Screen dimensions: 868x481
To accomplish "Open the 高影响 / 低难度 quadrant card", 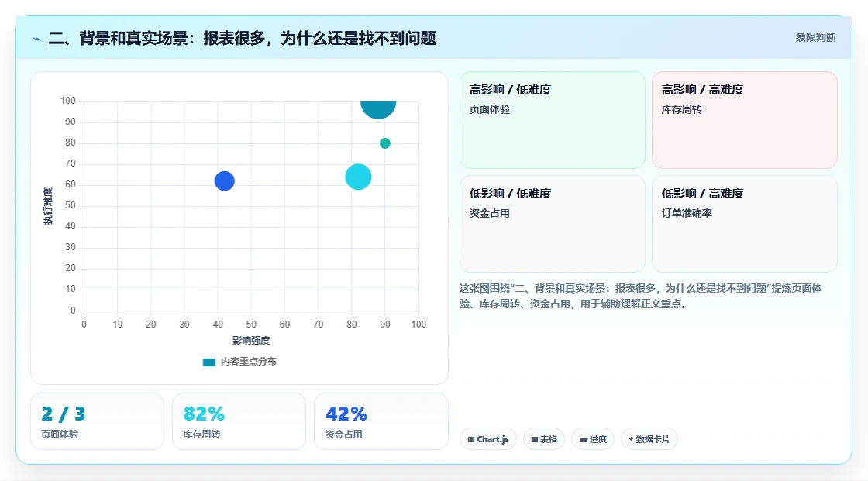I will pyautogui.click(x=553, y=120).
